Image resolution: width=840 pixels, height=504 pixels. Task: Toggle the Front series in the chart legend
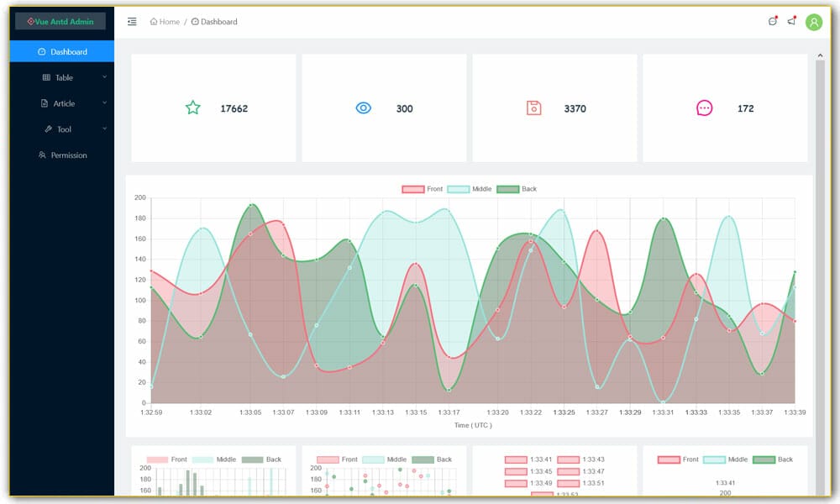[421, 189]
